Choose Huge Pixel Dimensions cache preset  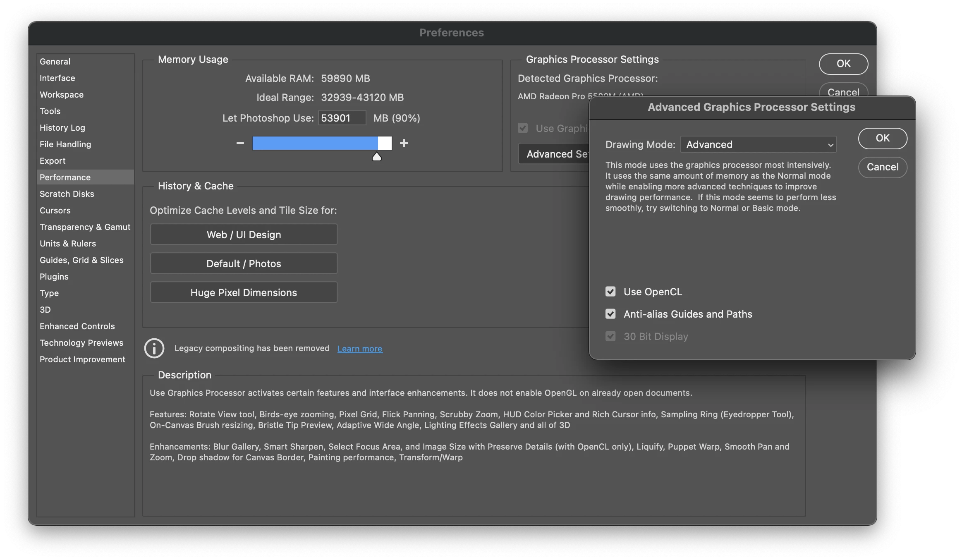pos(244,292)
